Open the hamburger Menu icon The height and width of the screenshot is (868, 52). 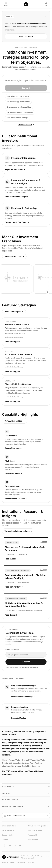pyautogui.click(x=6, y=4)
